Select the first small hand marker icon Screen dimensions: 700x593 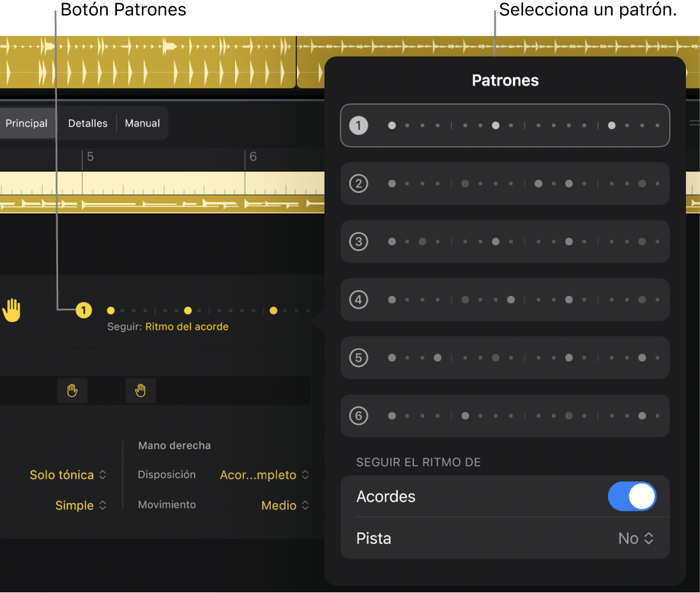[x=72, y=390]
